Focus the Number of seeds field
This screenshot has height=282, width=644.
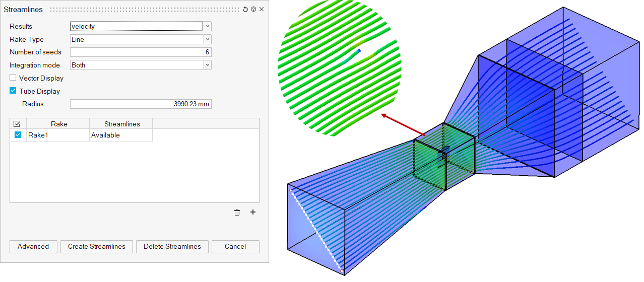pyautogui.click(x=140, y=52)
